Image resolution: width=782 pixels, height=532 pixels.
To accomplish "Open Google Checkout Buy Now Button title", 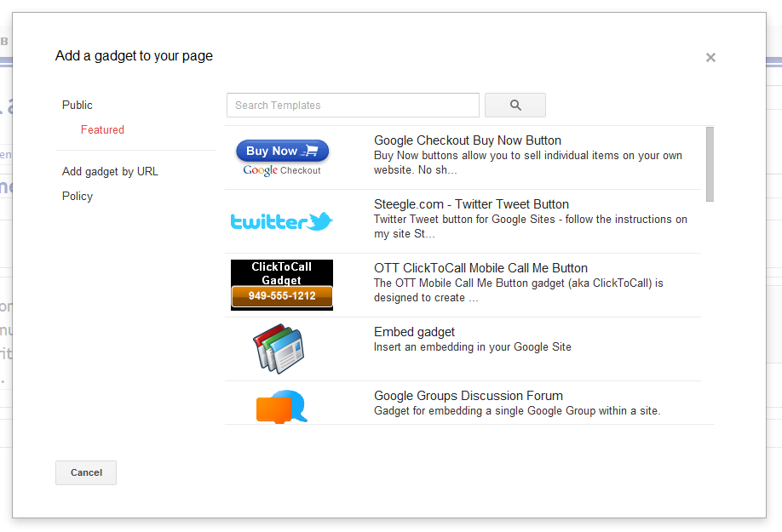I will [x=468, y=140].
